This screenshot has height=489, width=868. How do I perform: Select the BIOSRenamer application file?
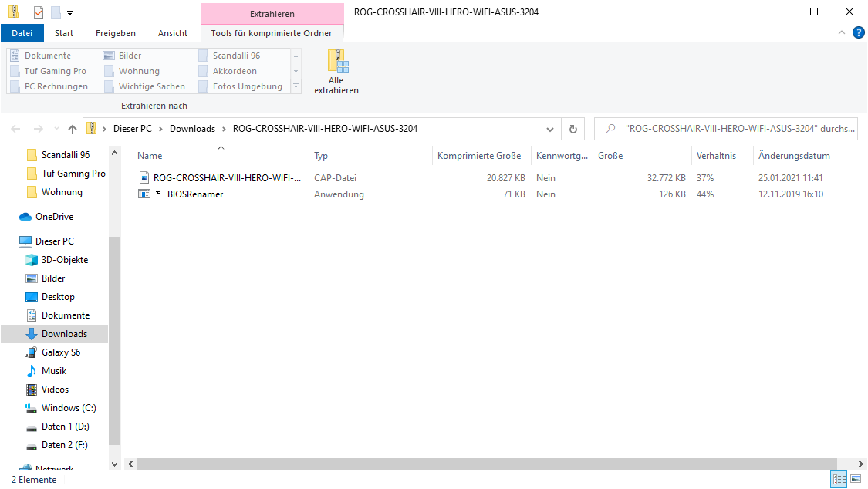pos(181,194)
